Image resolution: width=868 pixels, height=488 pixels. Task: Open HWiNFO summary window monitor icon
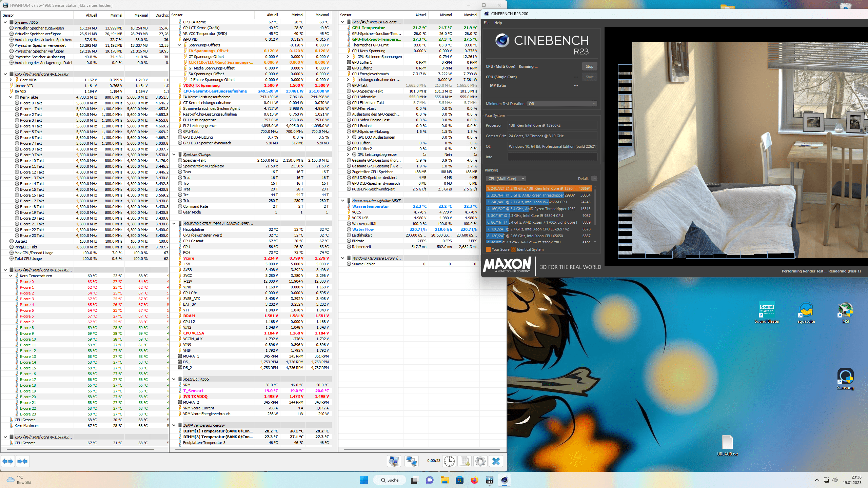[394, 461]
